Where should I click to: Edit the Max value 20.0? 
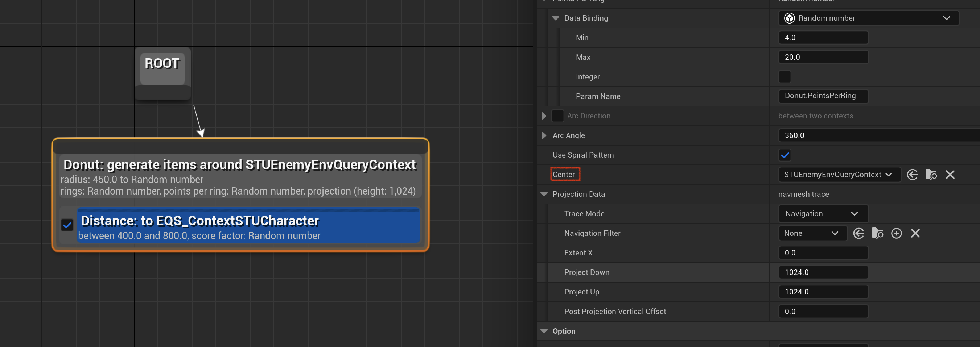[x=823, y=57]
